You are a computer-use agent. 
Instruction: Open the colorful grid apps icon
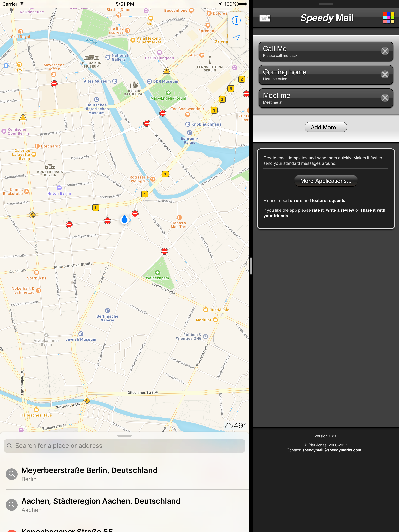click(x=389, y=18)
